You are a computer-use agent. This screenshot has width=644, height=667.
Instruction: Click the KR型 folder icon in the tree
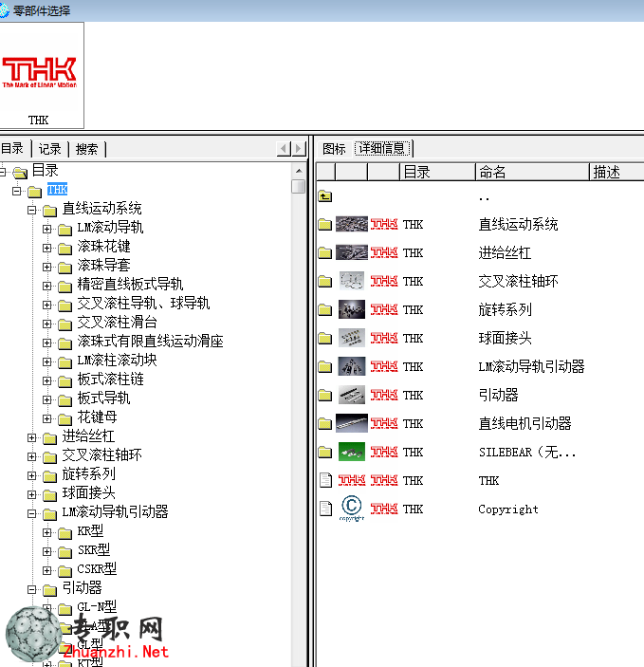[x=64, y=532]
